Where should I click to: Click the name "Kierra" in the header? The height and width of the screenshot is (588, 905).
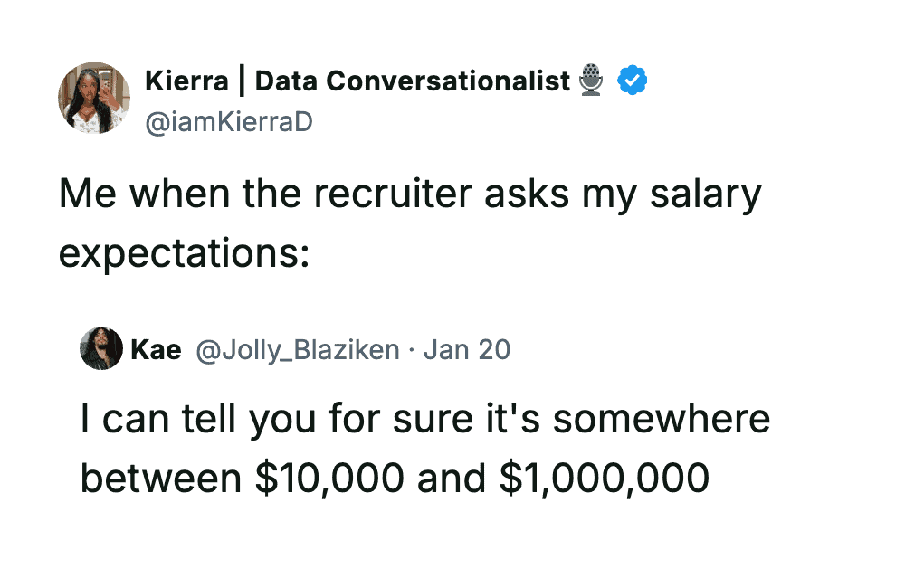point(186,81)
